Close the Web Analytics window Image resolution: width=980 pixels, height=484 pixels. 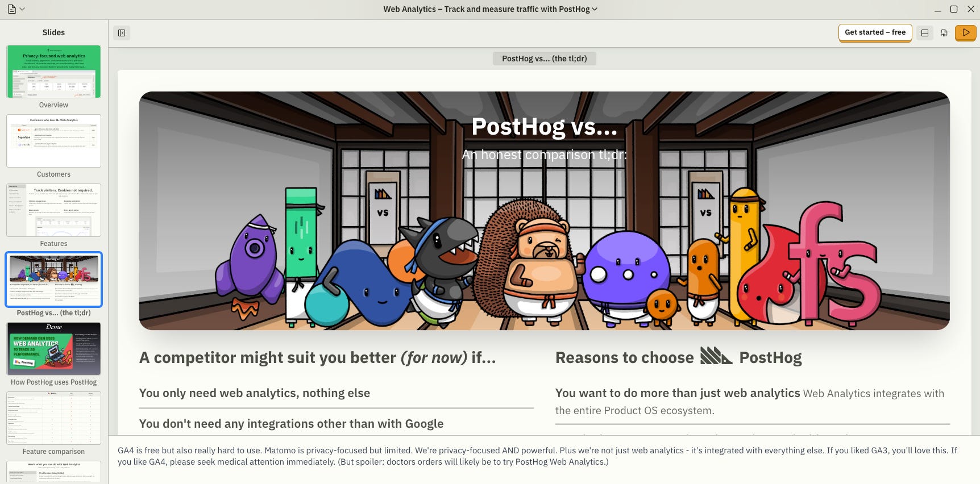[971, 9]
